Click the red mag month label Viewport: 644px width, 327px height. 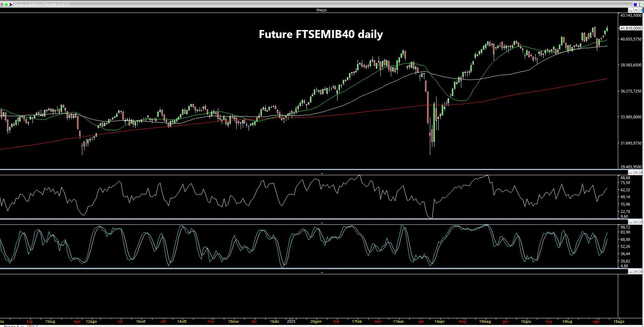[462, 321]
